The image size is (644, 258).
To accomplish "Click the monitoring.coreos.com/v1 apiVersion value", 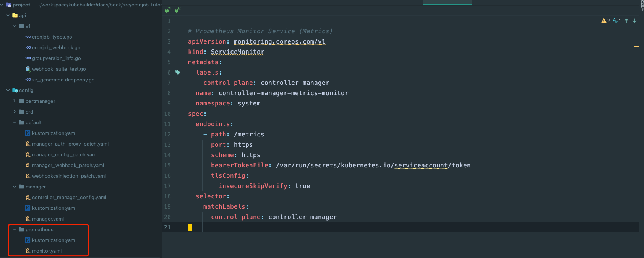I will point(279,42).
